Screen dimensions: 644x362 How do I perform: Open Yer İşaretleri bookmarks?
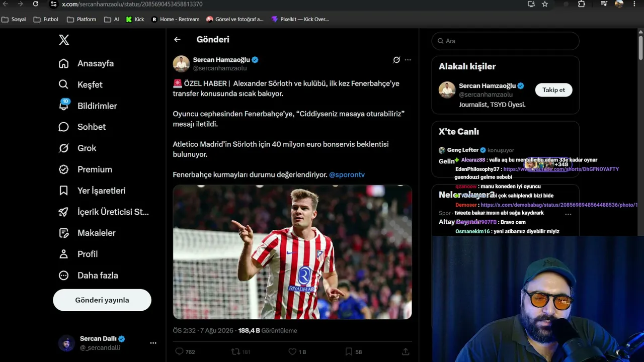(x=92, y=191)
